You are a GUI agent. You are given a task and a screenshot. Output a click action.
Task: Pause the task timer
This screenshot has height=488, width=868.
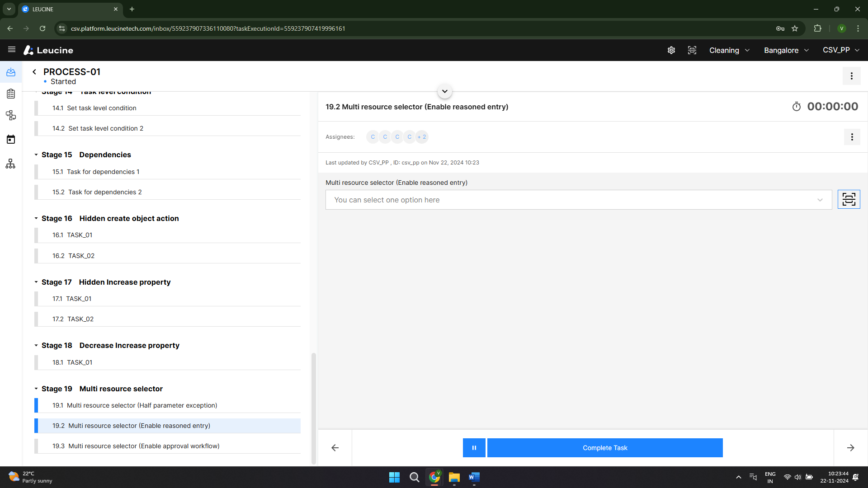pyautogui.click(x=474, y=447)
